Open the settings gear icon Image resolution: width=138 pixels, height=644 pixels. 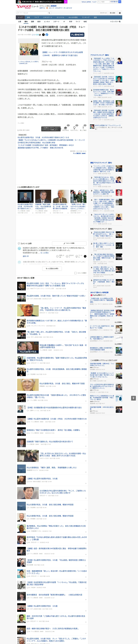coord(120,13)
